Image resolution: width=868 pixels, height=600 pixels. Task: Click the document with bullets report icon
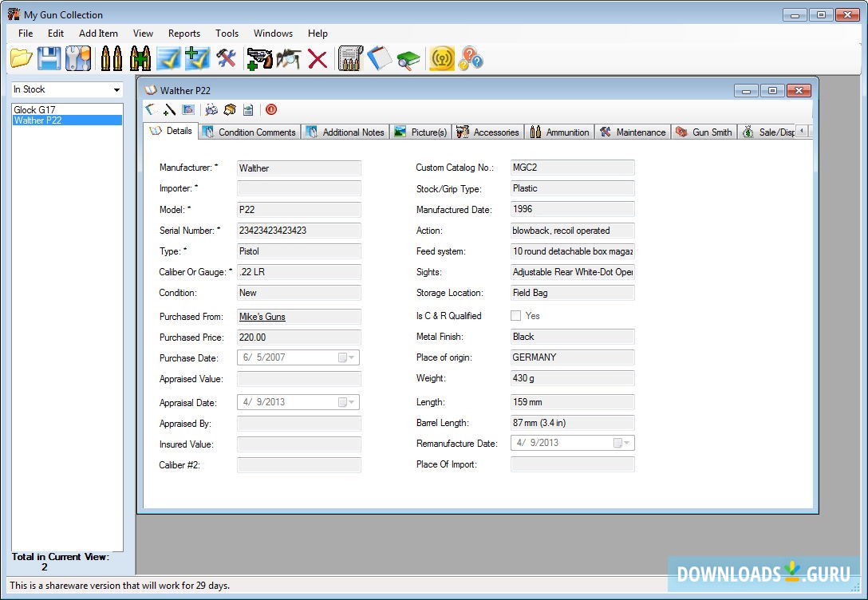point(350,58)
